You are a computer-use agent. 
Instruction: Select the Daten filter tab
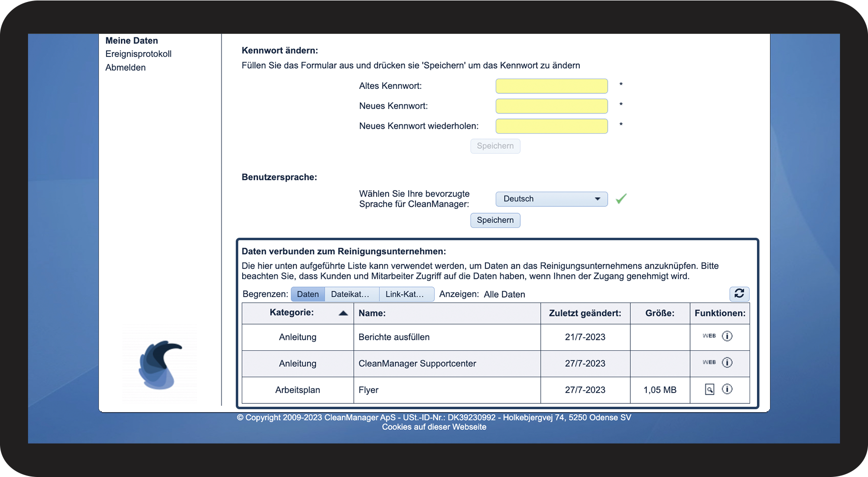[x=308, y=294]
